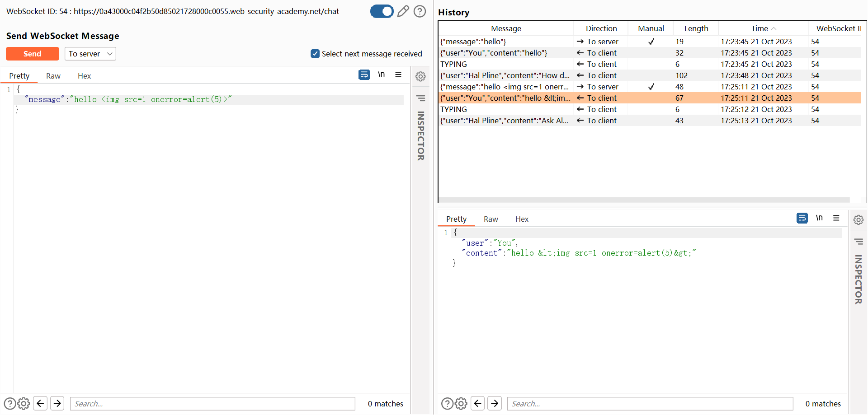Open the left Inspector settings gear
Image resolution: width=868 pixels, height=415 pixels.
(x=420, y=77)
